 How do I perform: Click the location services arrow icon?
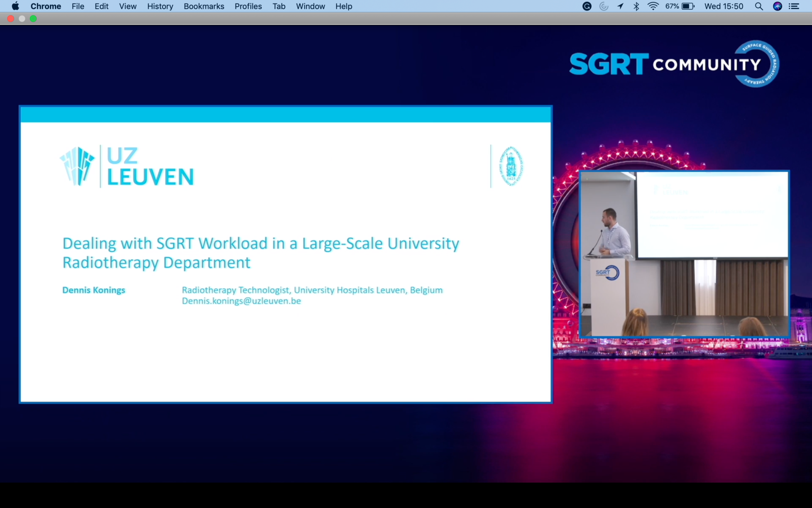620,6
